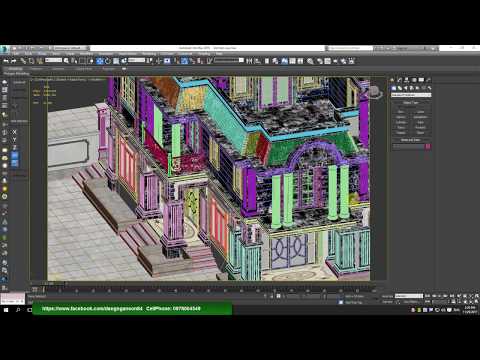Toggle Window/Crossing selection mode
The width and height of the screenshot is (480, 360).
coord(91,61)
